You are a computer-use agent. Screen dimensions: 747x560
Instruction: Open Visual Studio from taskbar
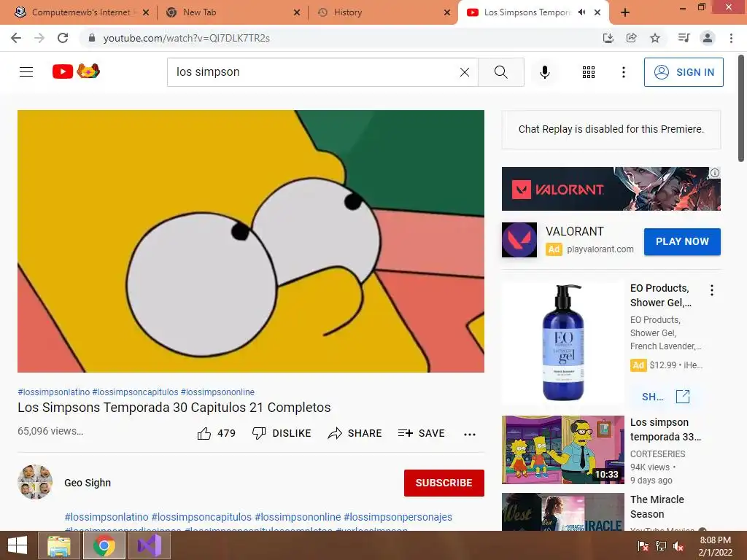pyautogui.click(x=150, y=545)
